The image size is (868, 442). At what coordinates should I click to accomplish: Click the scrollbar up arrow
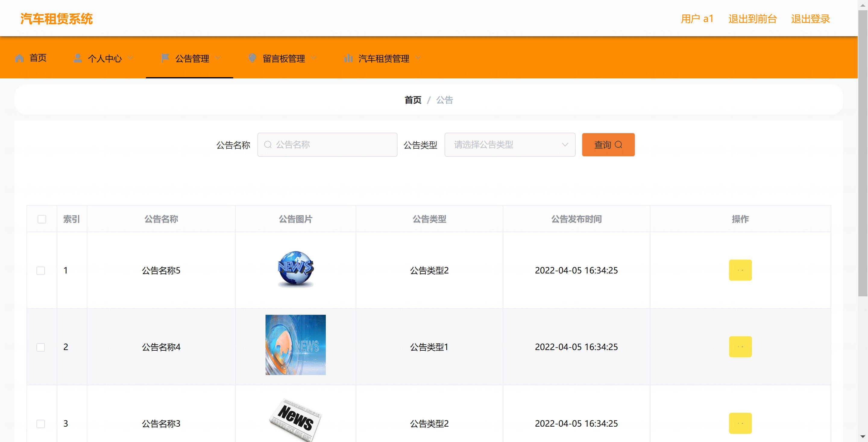pyautogui.click(x=863, y=5)
